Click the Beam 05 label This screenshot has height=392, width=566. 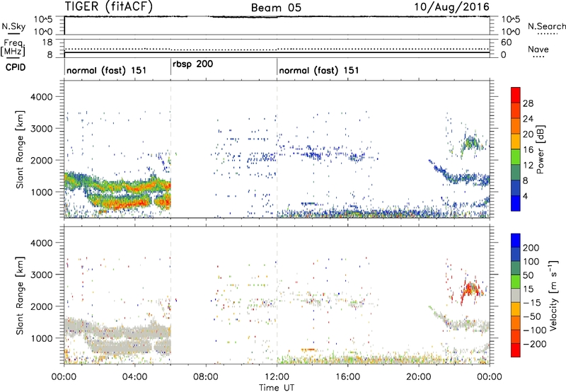(x=276, y=8)
